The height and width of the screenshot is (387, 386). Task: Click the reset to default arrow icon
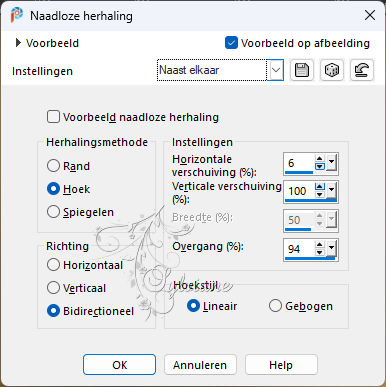point(362,70)
